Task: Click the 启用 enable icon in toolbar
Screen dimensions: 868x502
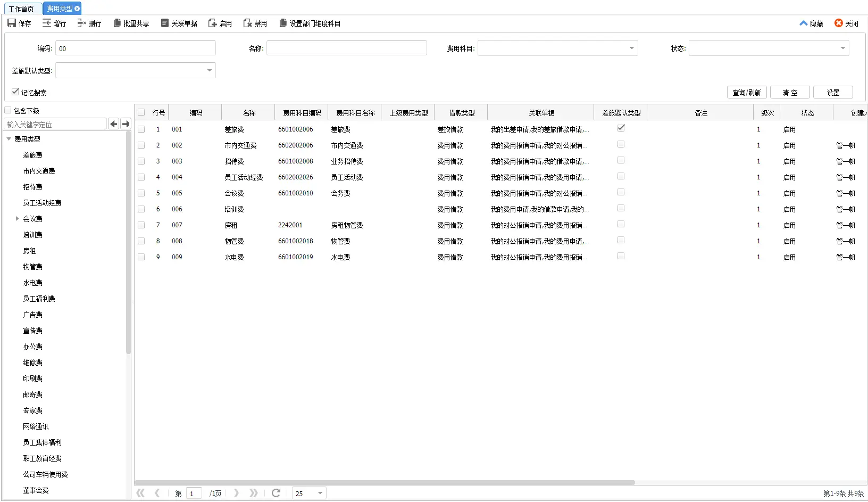Action: point(212,23)
